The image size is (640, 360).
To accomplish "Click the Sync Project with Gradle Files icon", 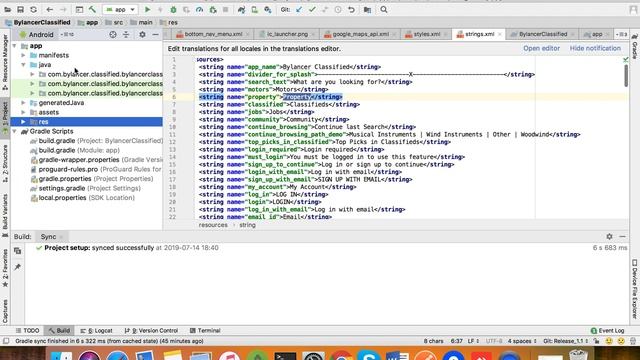I will point(241,9).
